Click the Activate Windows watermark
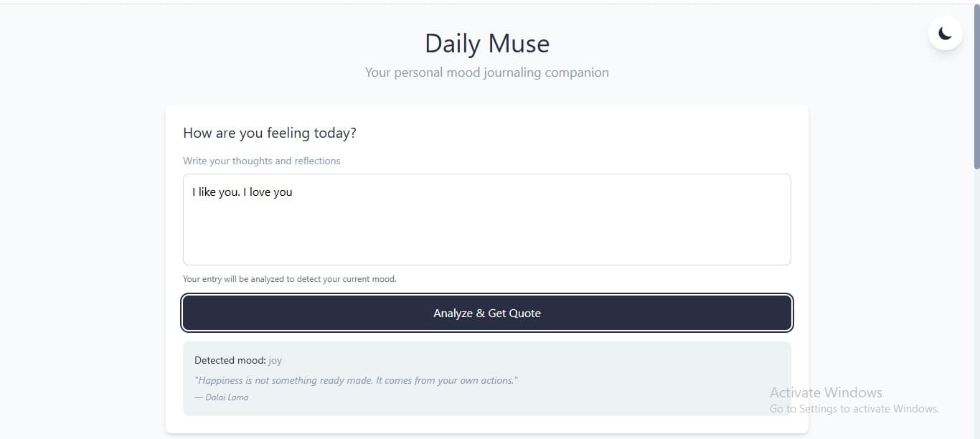Screen dimensions: 980x439 826,392
